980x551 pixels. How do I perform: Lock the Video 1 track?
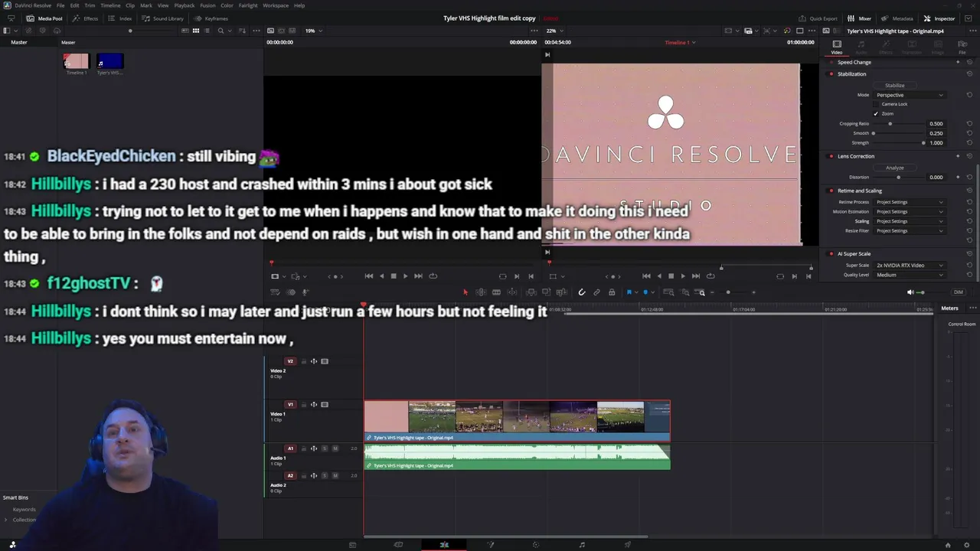[x=303, y=405]
